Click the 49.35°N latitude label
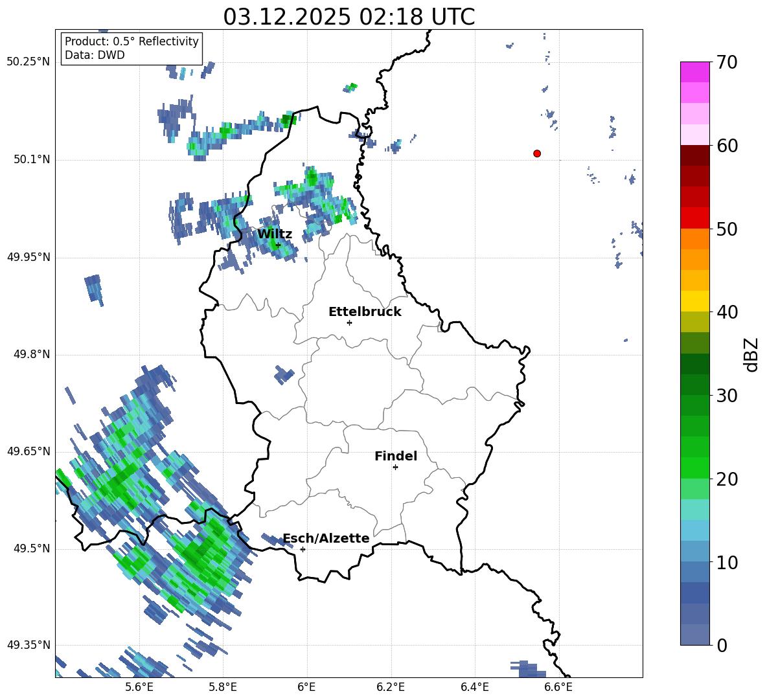Screen dimensions: 767x700 point(29,645)
